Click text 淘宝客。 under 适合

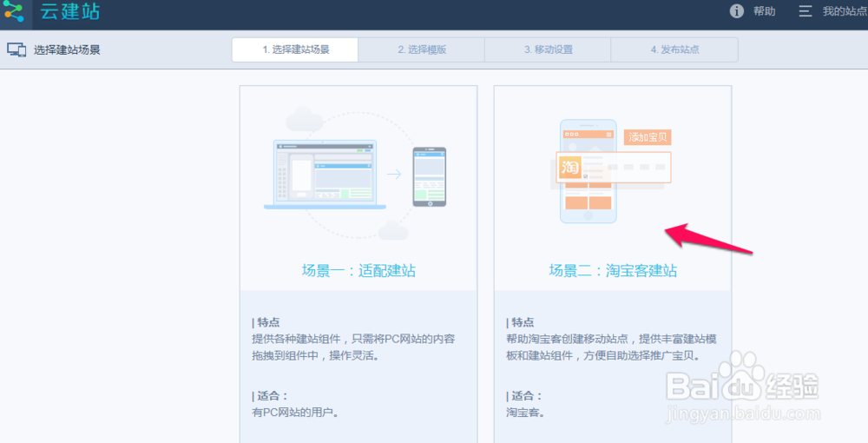coord(525,413)
